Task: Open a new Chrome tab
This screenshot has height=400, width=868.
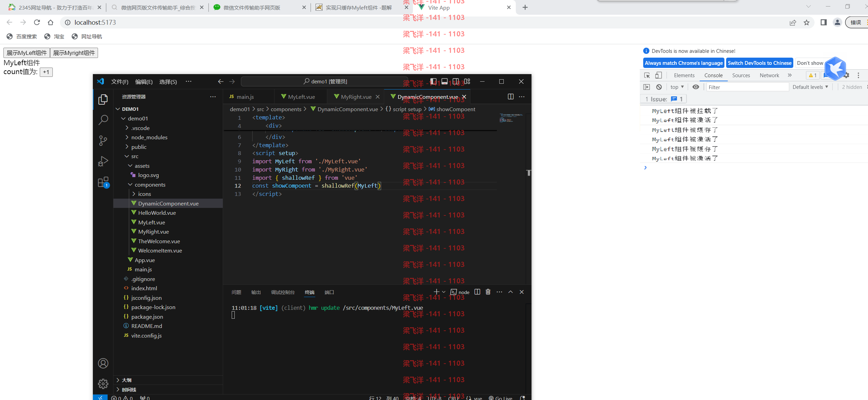Action: (x=525, y=8)
